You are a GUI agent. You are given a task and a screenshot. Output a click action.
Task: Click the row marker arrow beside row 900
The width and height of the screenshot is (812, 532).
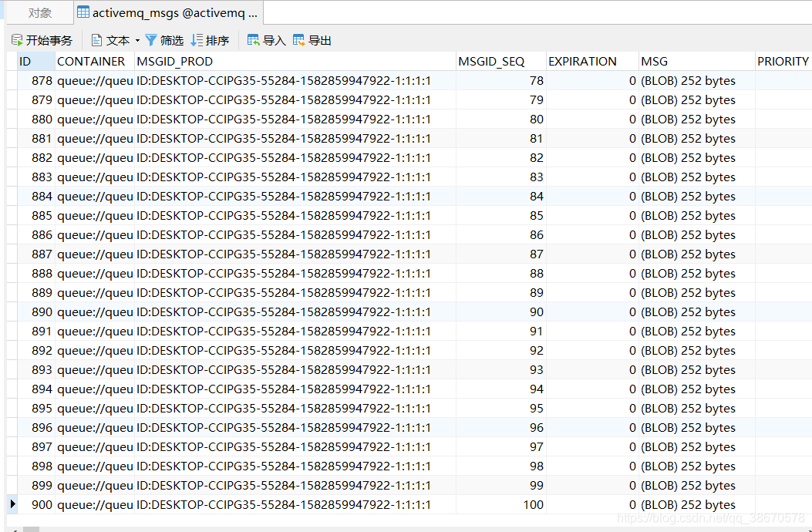click(x=12, y=503)
